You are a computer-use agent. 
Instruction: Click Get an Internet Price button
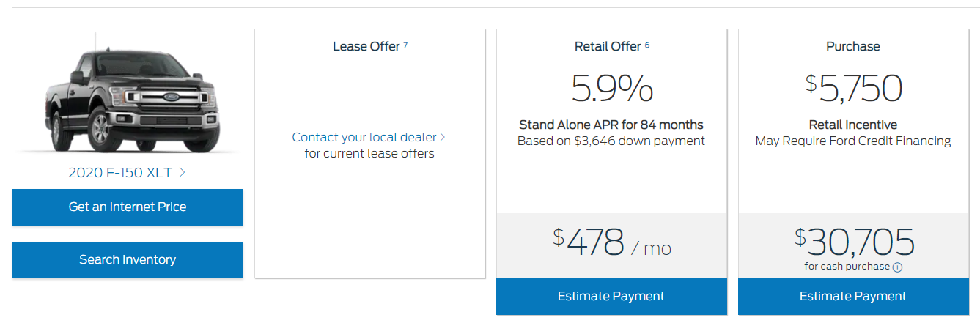128,207
